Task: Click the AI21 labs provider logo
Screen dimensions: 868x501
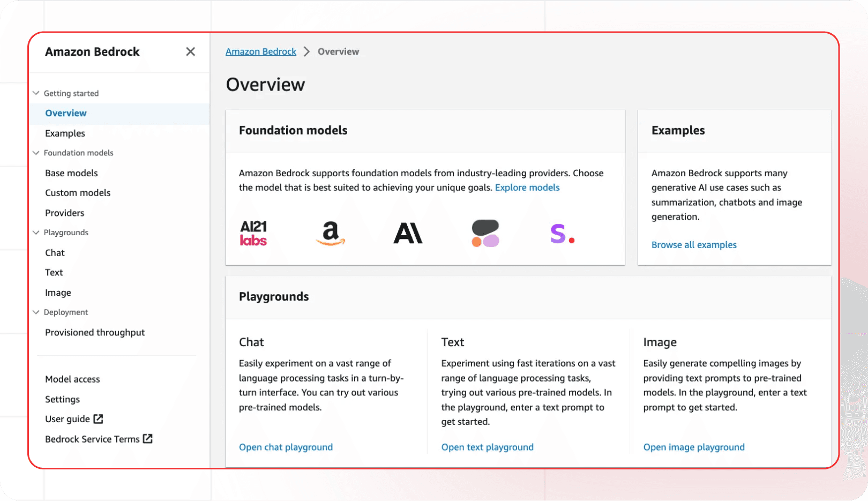Action: [x=253, y=233]
